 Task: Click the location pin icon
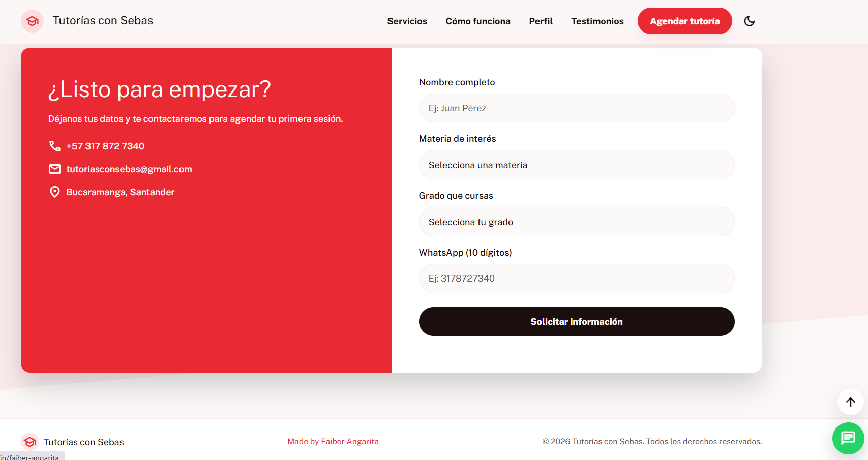point(54,192)
